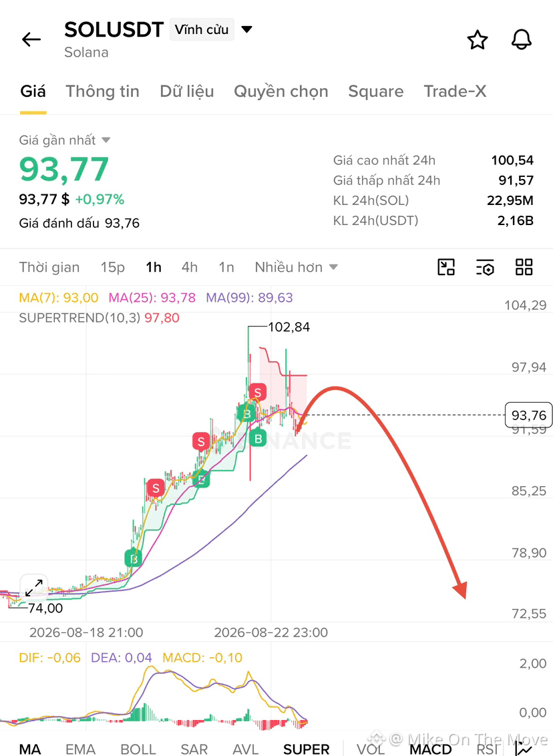This screenshot has height=756, width=553.
Task: Click the DIF: -0,06 MACD reading
Action: coord(49,658)
